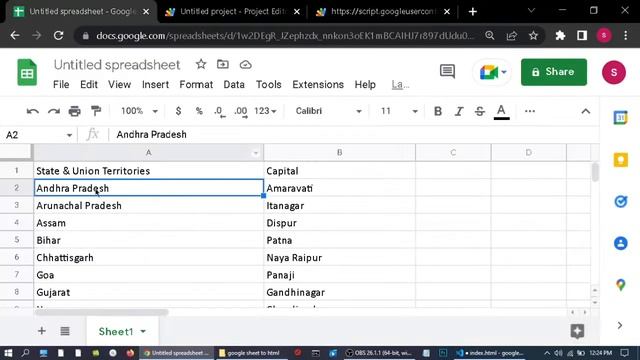Check the cloud document status icon
This screenshot has width=640, height=360.
[245, 64]
